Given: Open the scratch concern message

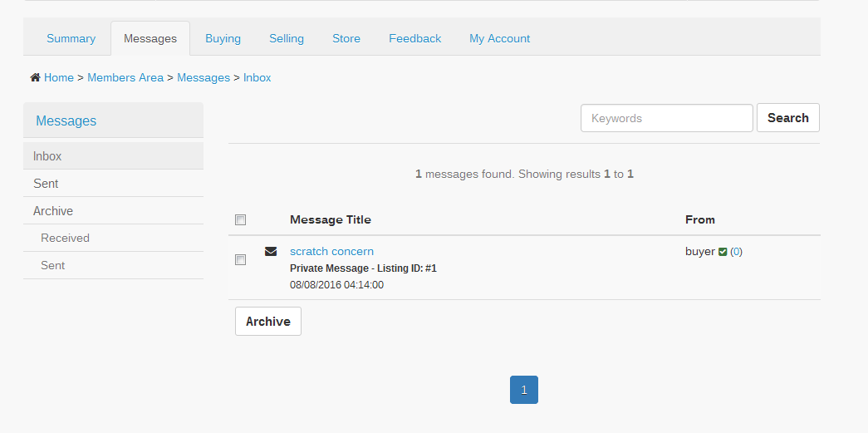Looking at the screenshot, I should click(331, 251).
